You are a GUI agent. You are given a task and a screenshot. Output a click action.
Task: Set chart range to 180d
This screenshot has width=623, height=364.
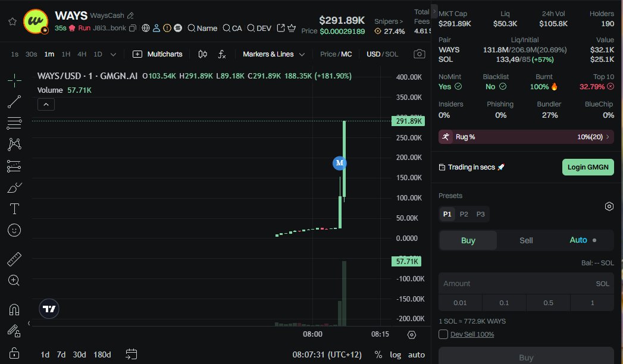(x=102, y=354)
